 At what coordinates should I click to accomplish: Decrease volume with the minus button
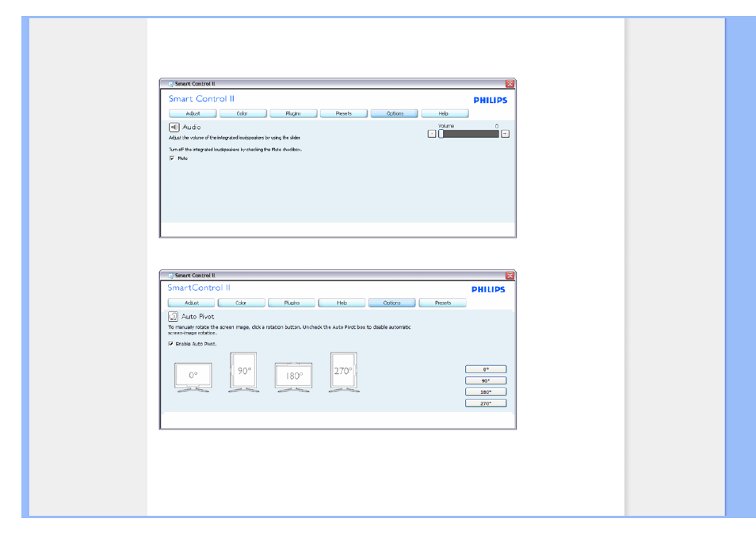(x=431, y=134)
